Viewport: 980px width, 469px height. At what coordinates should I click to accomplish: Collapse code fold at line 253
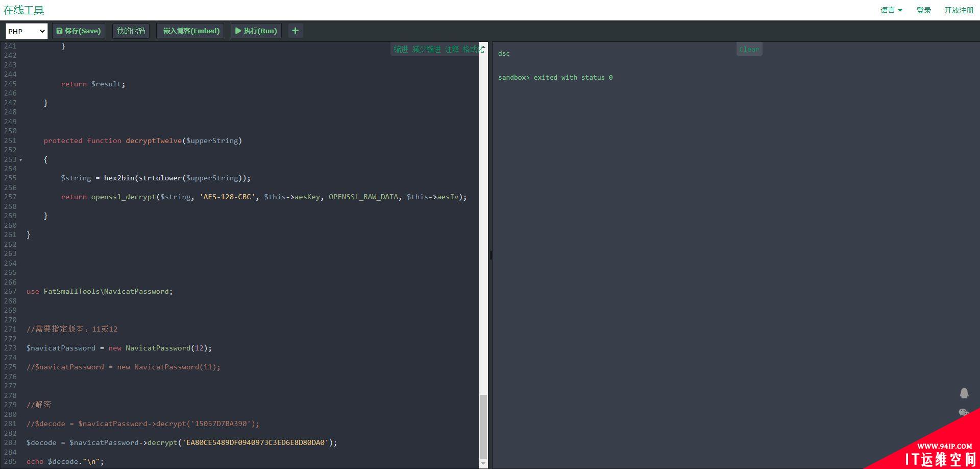pos(21,160)
